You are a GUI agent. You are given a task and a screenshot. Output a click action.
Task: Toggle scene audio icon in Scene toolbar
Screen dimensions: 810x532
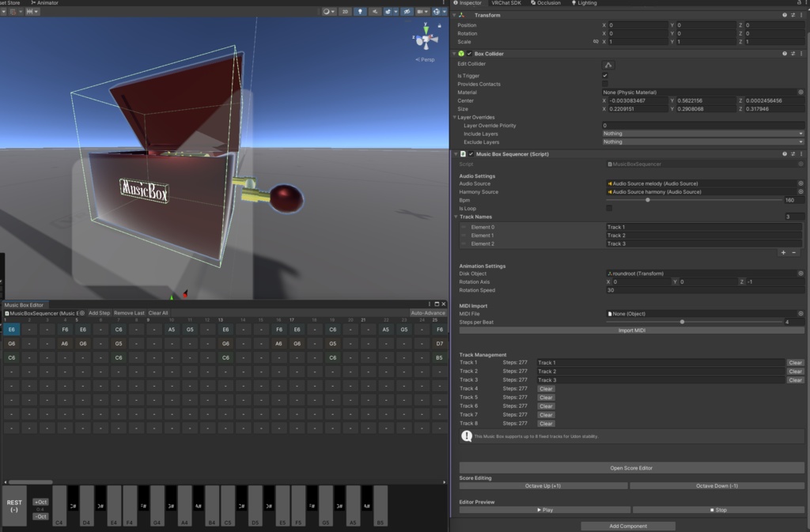[x=375, y=11]
